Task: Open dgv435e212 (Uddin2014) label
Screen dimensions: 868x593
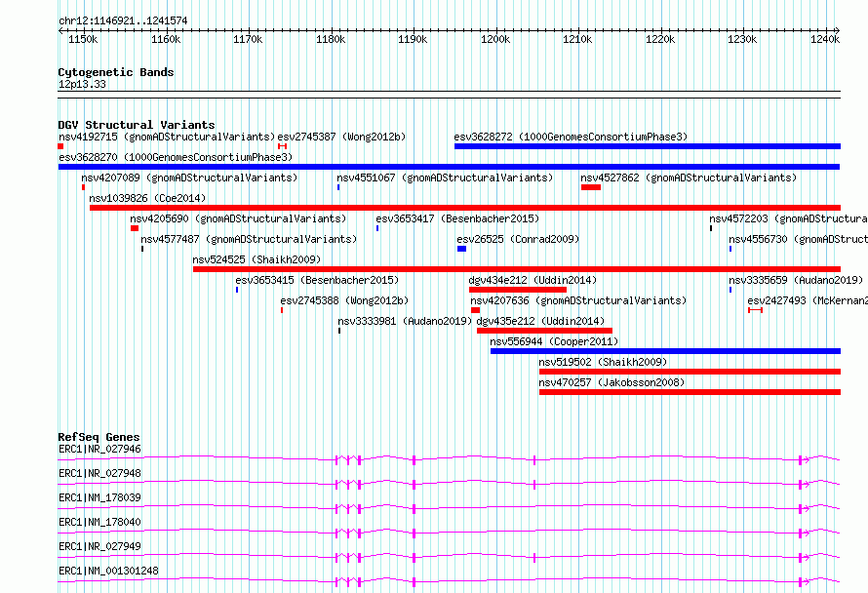Action: [x=541, y=321]
